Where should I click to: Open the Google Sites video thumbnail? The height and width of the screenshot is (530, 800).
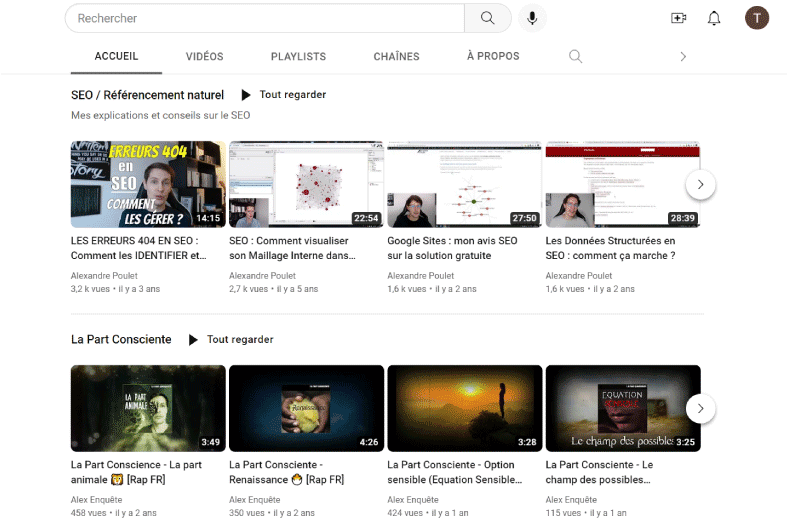[x=464, y=184]
